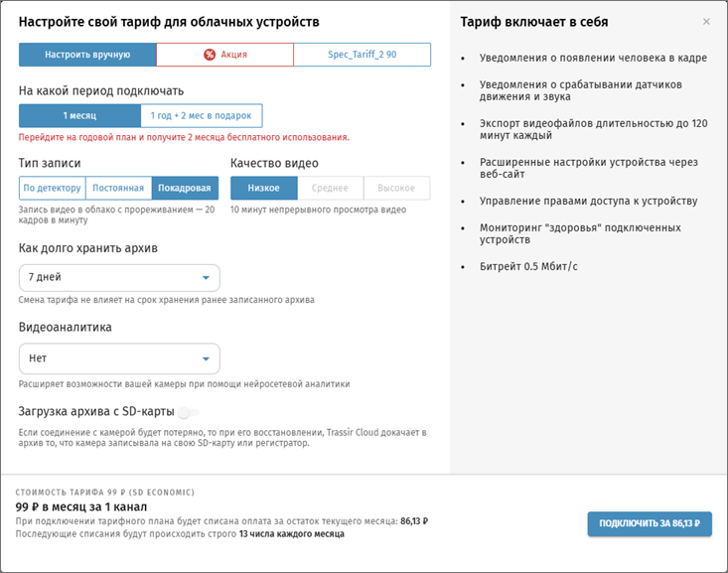Close the tariff dialog with X
This screenshot has height=573, width=728.
pos(706,22)
